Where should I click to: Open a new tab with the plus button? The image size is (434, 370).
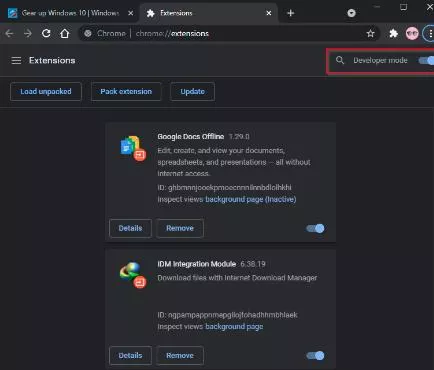click(x=291, y=13)
